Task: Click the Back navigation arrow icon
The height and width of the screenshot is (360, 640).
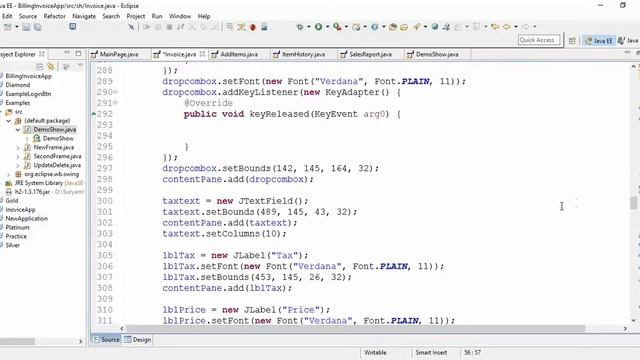Action: (507, 27)
